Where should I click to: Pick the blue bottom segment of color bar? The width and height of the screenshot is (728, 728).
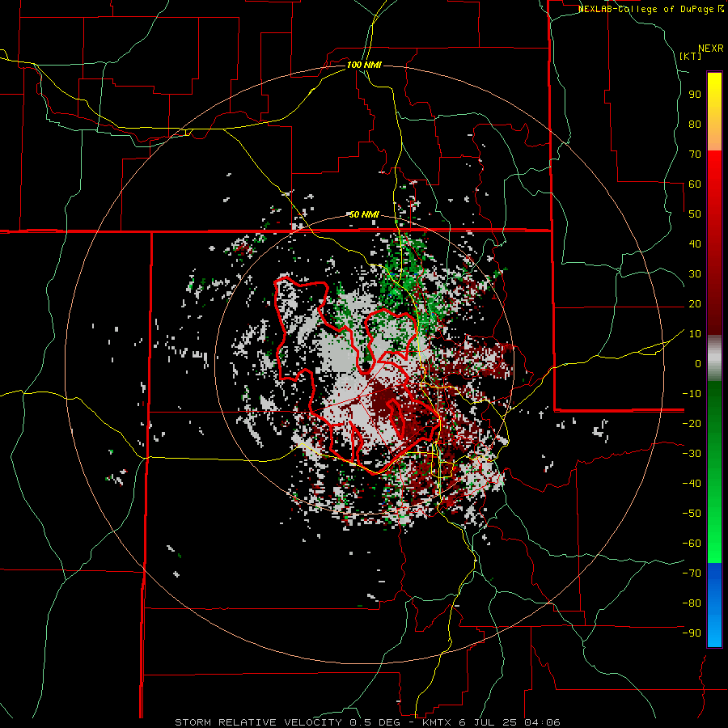coord(714,604)
